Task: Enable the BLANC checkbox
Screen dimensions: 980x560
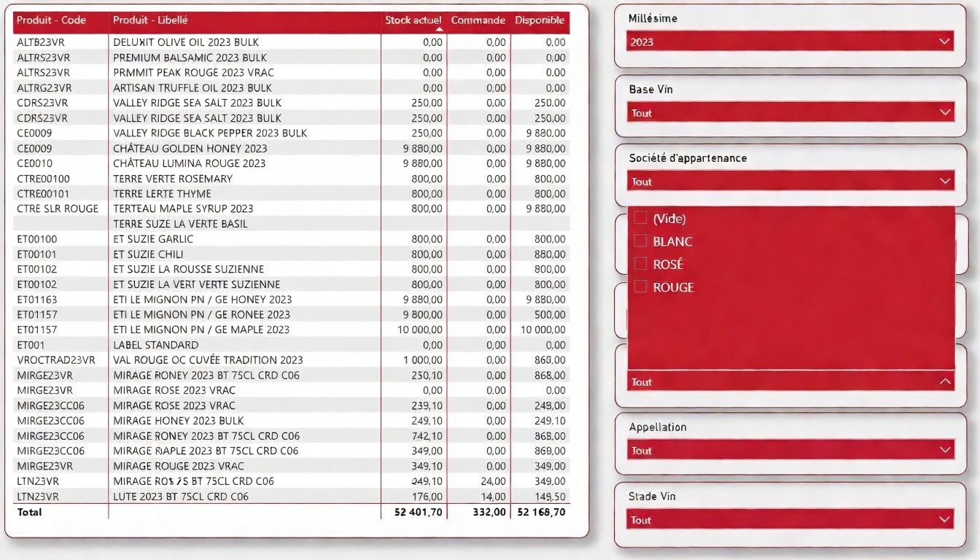Action: pos(640,241)
